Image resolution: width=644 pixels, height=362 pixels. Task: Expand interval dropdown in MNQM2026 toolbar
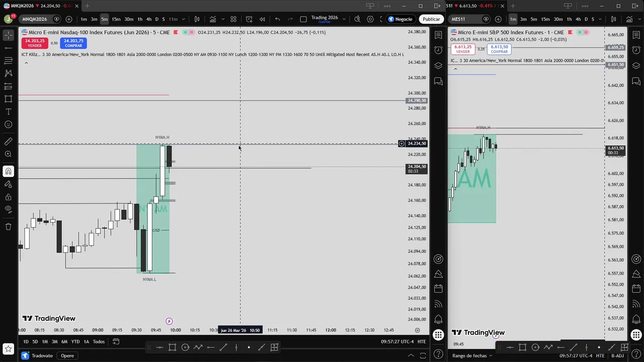pyautogui.click(x=183, y=19)
